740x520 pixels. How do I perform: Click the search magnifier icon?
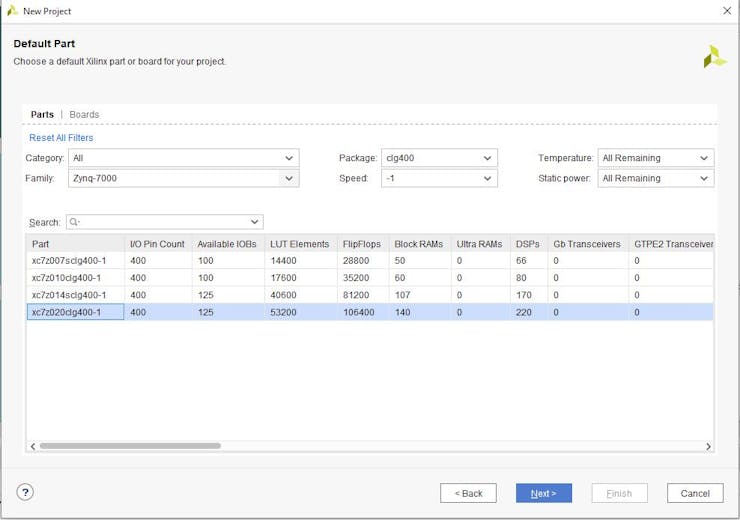74,222
